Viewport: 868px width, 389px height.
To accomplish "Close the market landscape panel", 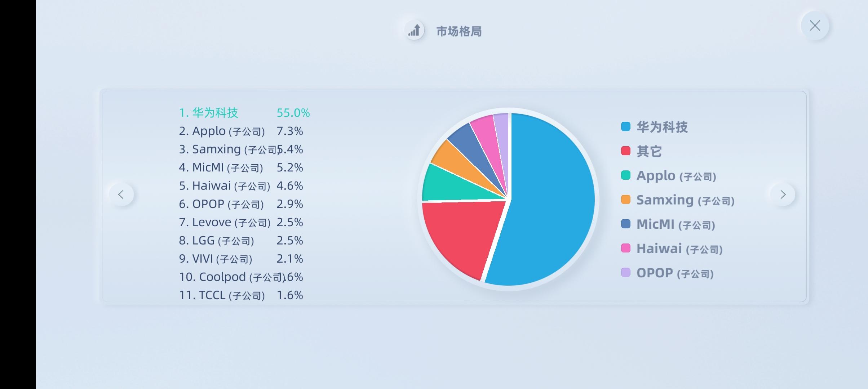I will tap(815, 26).
